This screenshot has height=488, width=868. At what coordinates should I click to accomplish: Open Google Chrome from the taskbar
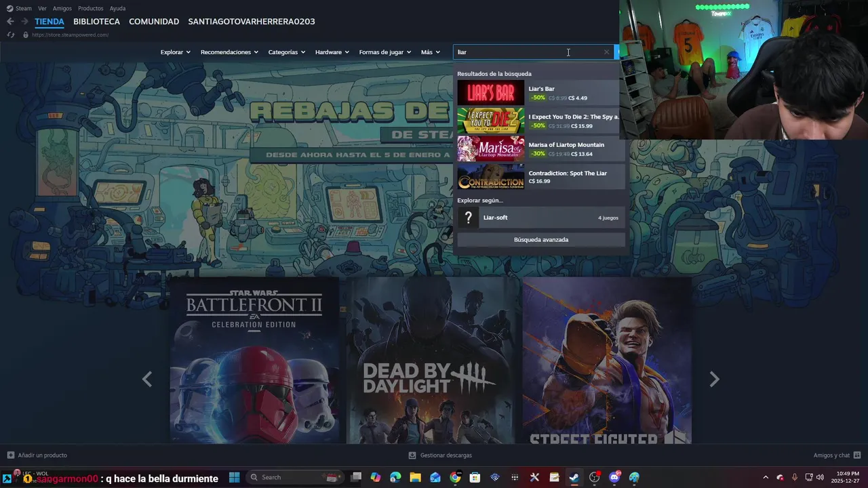click(x=455, y=477)
